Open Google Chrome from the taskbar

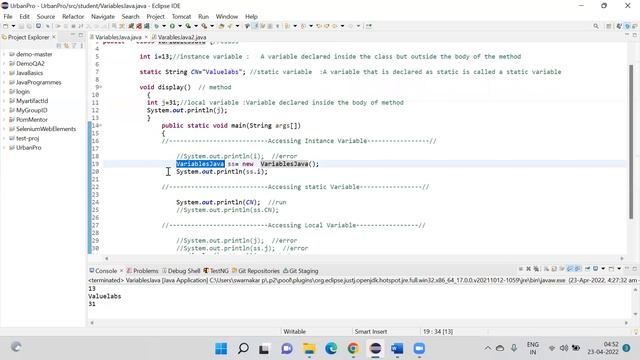[x=353, y=349]
